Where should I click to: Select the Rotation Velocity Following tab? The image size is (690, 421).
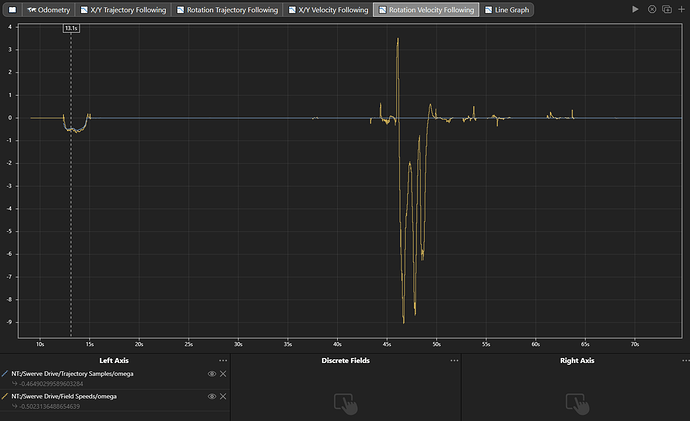[x=426, y=10]
